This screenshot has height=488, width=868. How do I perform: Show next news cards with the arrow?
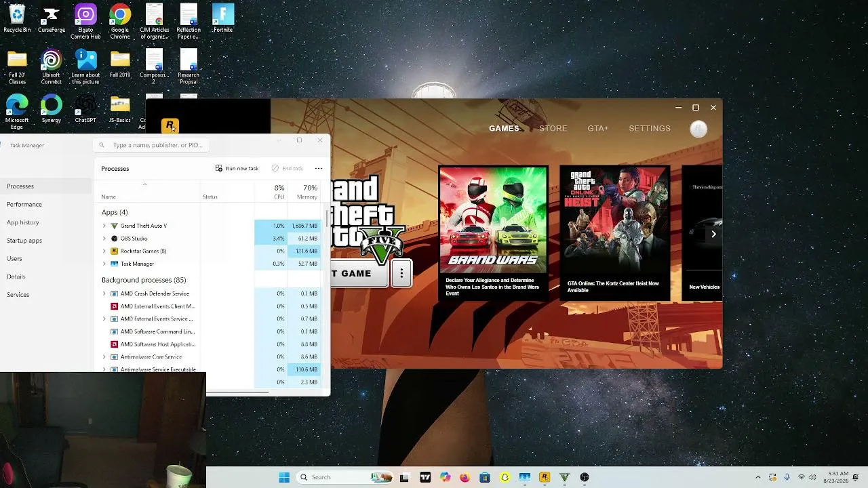tap(713, 234)
